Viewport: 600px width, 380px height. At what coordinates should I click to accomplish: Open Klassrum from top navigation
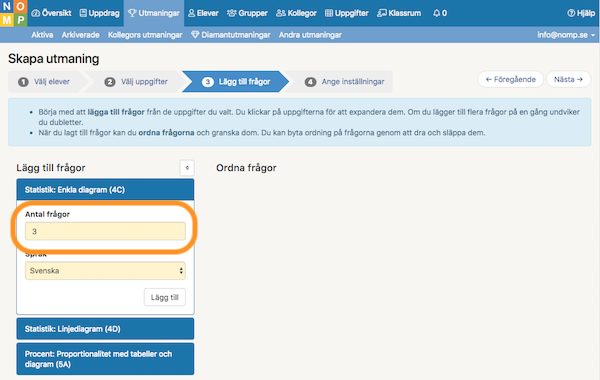click(399, 13)
